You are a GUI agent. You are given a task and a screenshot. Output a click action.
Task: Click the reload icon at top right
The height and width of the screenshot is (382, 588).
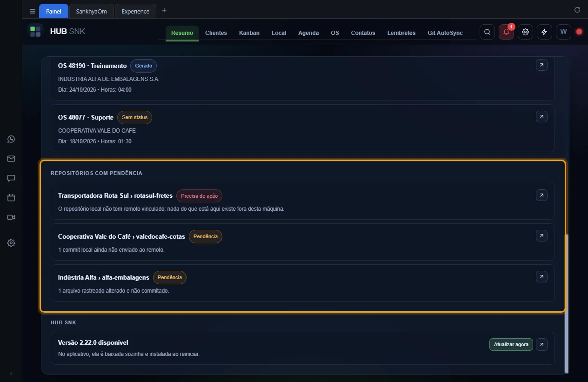click(x=577, y=10)
